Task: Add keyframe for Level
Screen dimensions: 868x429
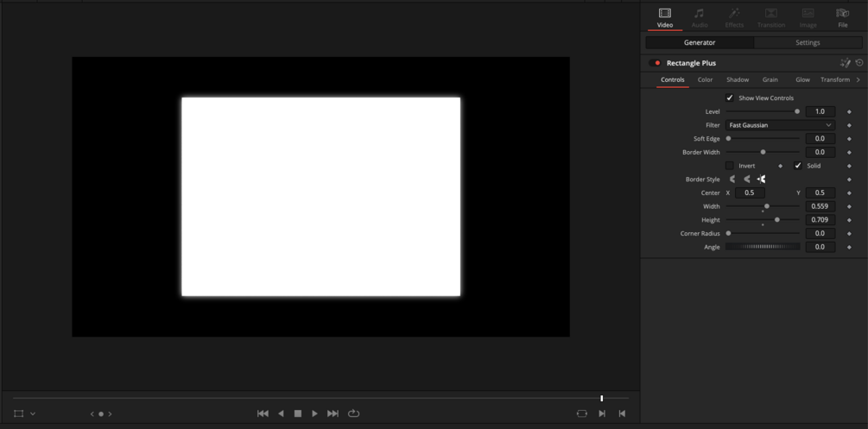Action: pos(849,112)
